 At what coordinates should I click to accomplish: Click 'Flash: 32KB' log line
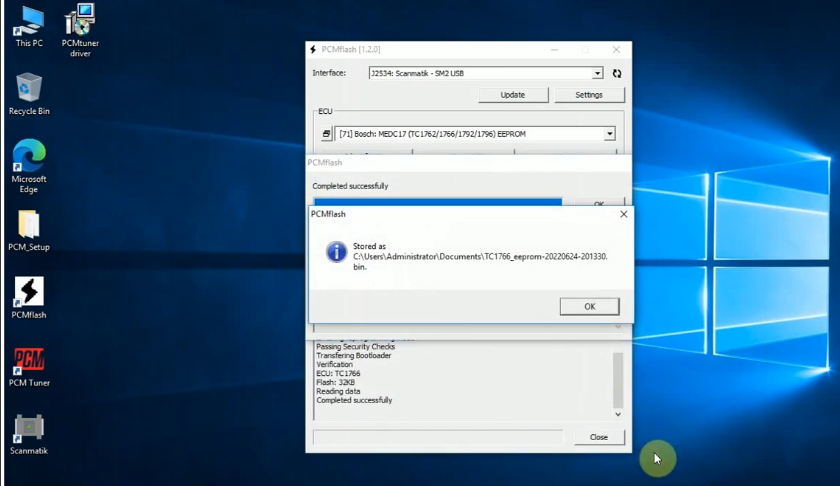335,382
